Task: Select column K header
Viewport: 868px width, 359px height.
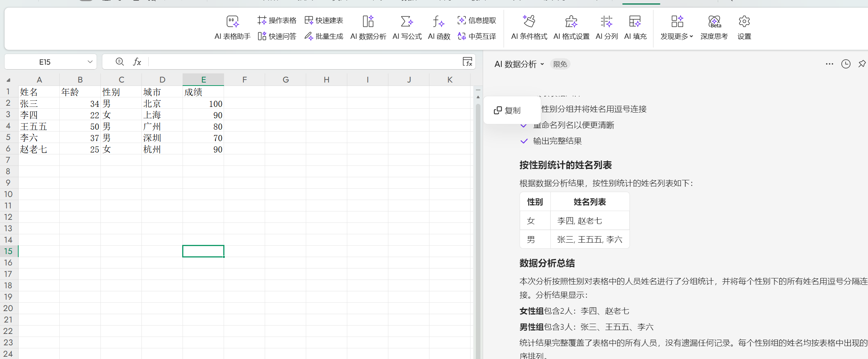Action: 450,80
